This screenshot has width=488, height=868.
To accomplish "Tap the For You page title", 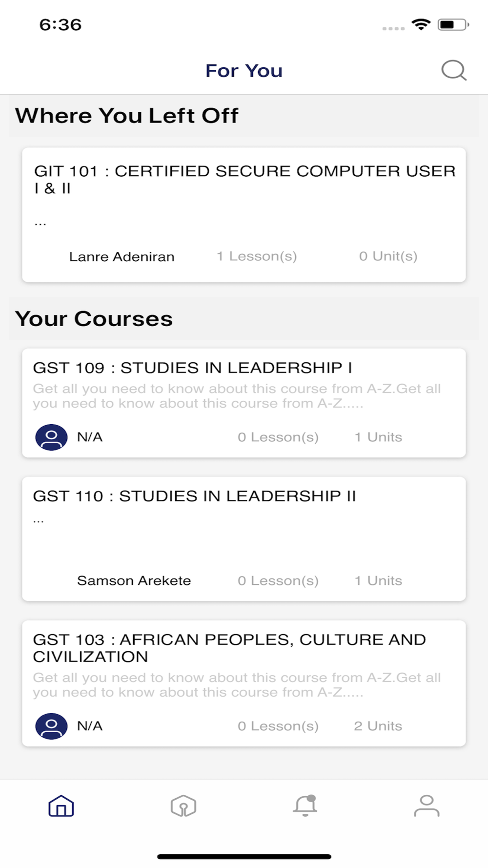I will pos(244,71).
